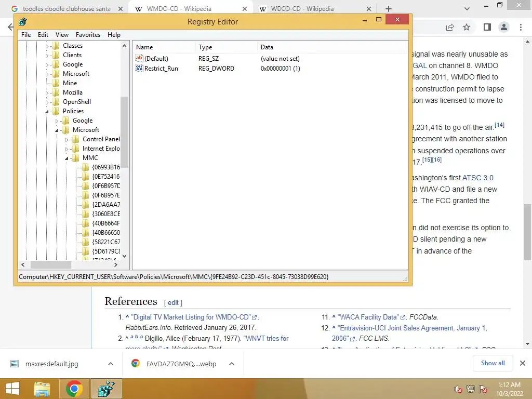Screen dimensions: 532x399
Task: Open the Chrome tab search chevron
Action: tap(467, 9)
